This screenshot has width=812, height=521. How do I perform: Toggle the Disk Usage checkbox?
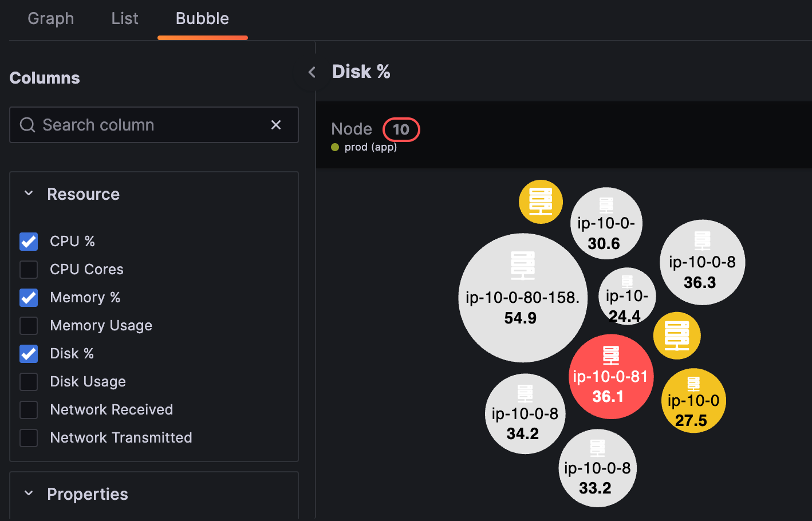29,382
